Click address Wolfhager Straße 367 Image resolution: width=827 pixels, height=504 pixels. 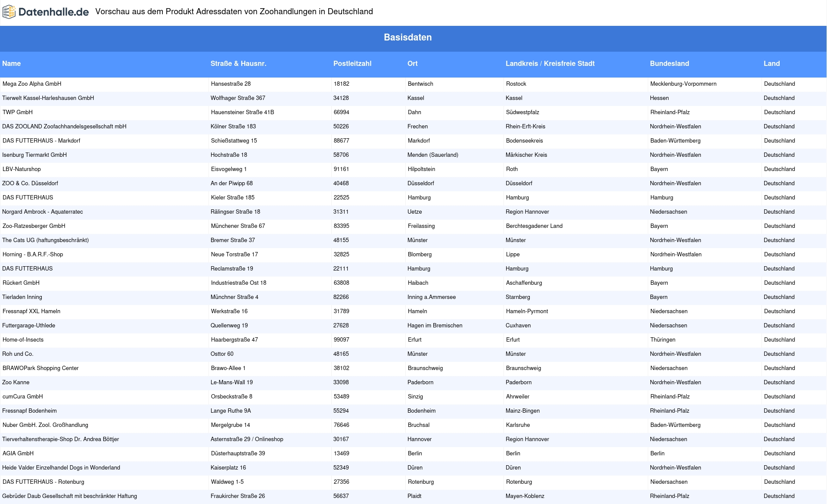coord(238,98)
